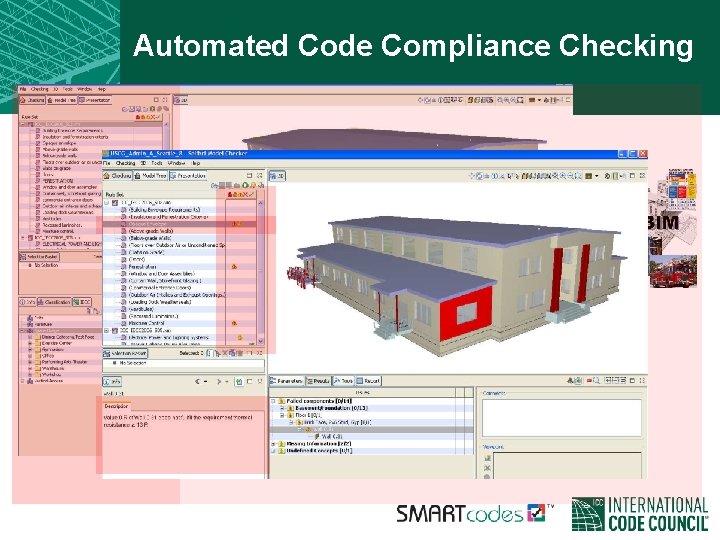
Task: Click the back arrow in the Info panel
Action: pos(197,382)
